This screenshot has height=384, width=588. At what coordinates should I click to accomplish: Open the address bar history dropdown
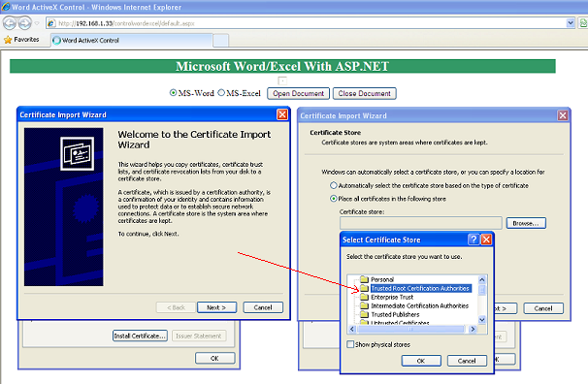point(571,23)
